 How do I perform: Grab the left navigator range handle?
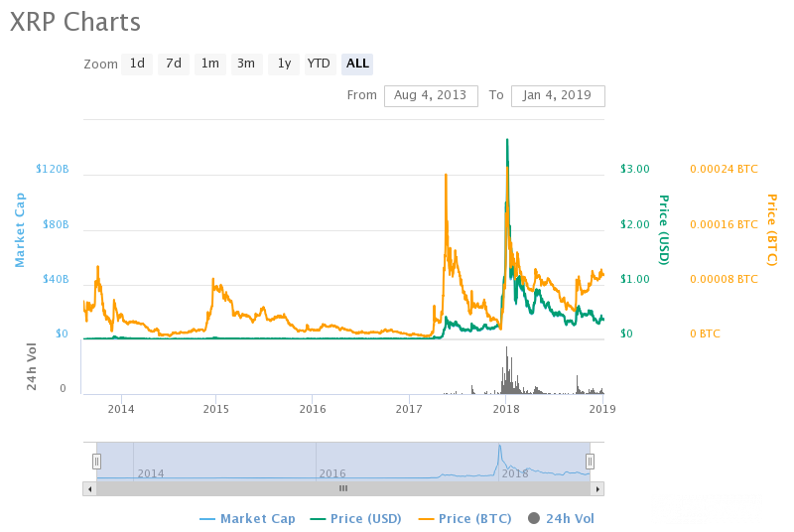(97, 461)
